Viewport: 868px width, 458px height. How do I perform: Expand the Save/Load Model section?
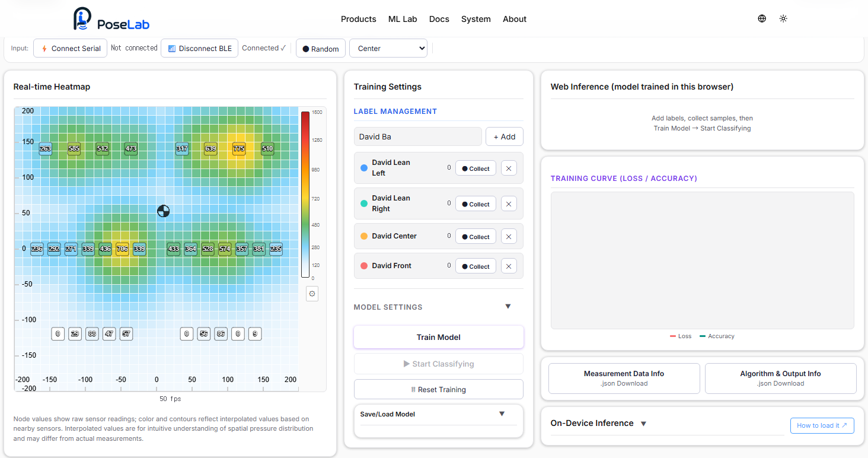502,414
